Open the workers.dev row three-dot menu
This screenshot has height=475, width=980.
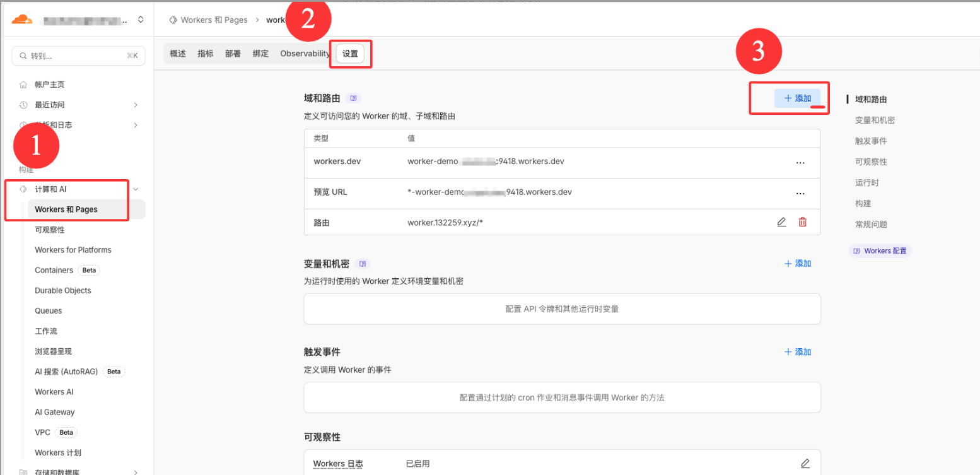pyautogui.click(x=800, y=162)
